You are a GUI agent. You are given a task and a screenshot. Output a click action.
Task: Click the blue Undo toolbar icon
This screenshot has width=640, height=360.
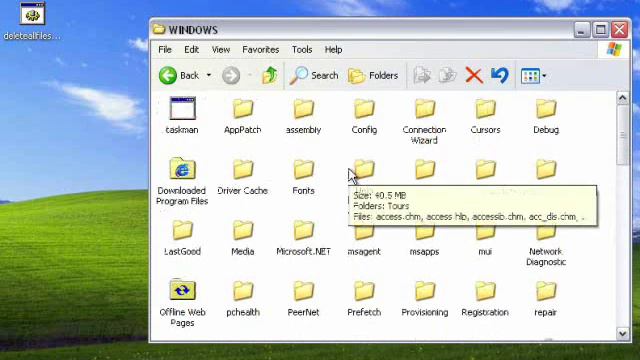point(500,75)
